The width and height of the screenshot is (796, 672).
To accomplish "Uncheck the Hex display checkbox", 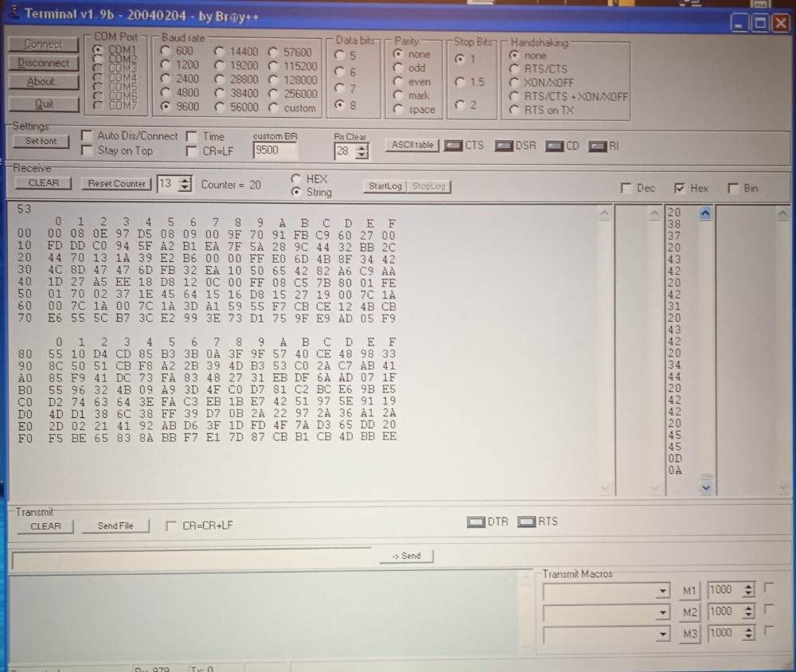I will (x=679, y=189).
